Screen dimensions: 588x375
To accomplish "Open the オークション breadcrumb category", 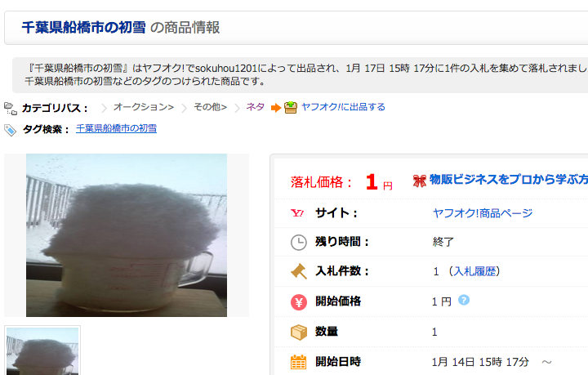I will click(144, 107).
